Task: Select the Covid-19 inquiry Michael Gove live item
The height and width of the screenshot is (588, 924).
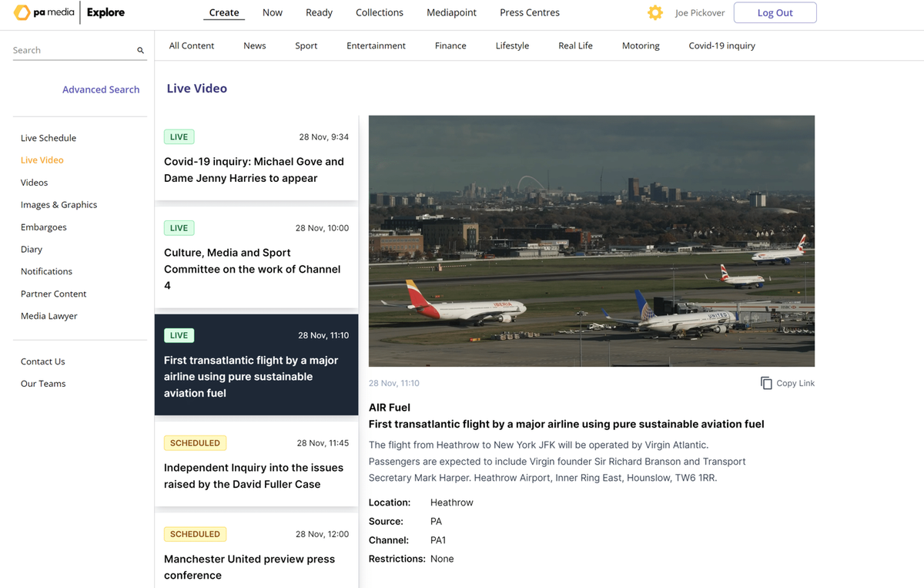Action: click(256, 158)
